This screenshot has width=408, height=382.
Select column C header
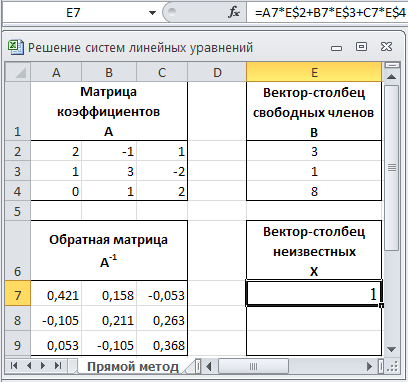click(162, 72)
